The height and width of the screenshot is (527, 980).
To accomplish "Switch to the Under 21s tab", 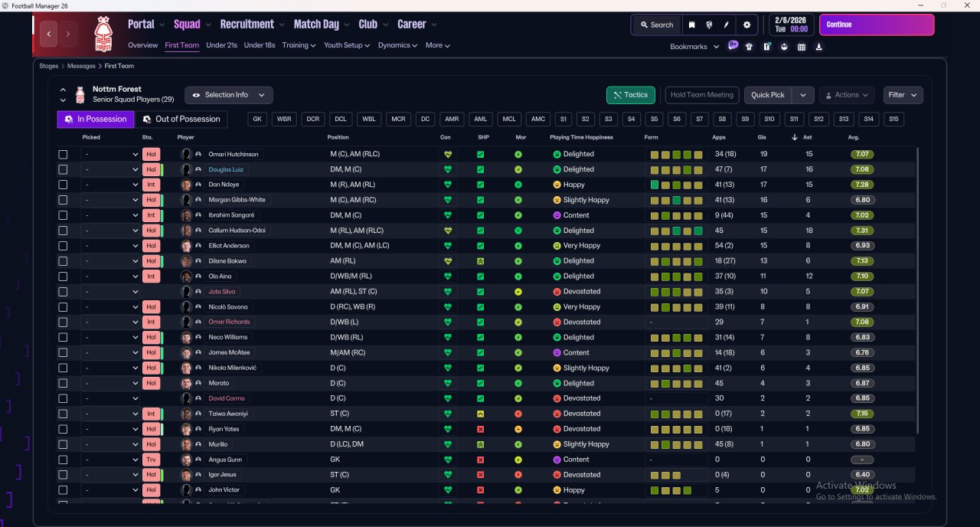I will [221, 45].
